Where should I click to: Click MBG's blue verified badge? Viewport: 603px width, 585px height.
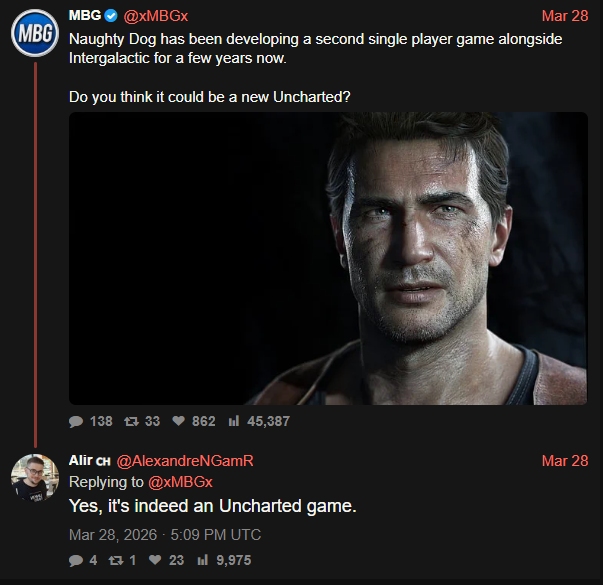click(112, 17)
